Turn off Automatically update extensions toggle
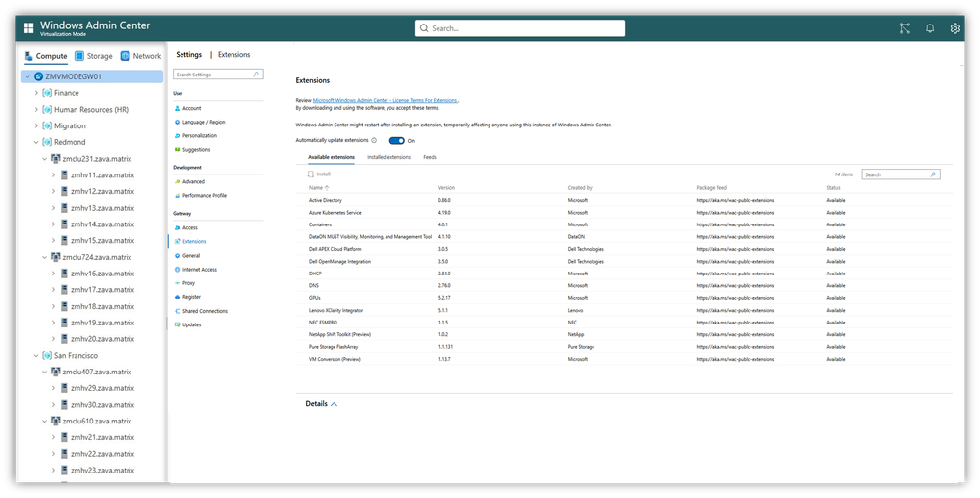The width and height of the screenshot is (980, 498). [x=397, y=140]
